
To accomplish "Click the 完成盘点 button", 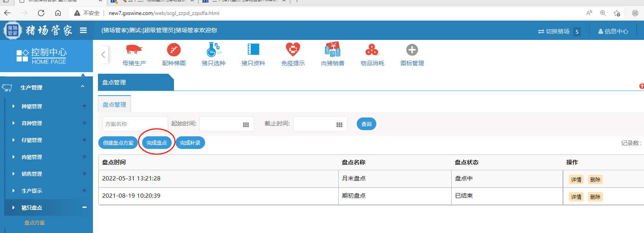I will (157, 143).
